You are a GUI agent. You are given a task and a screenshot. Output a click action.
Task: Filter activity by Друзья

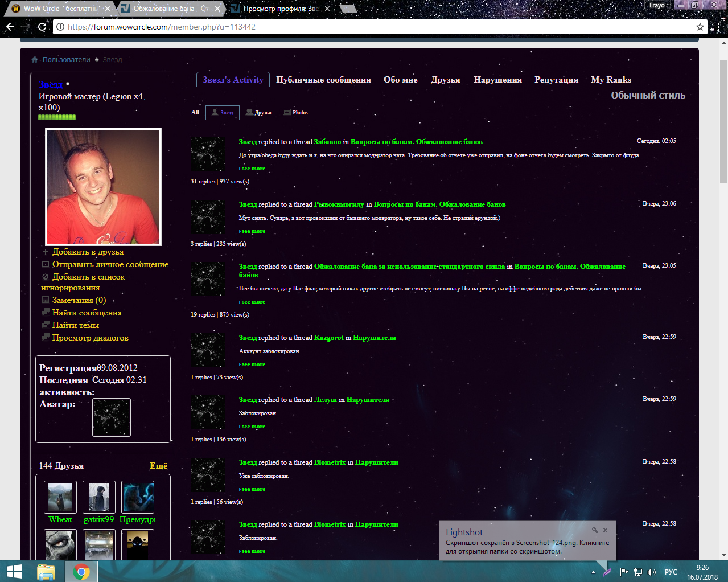coord(258,113)
